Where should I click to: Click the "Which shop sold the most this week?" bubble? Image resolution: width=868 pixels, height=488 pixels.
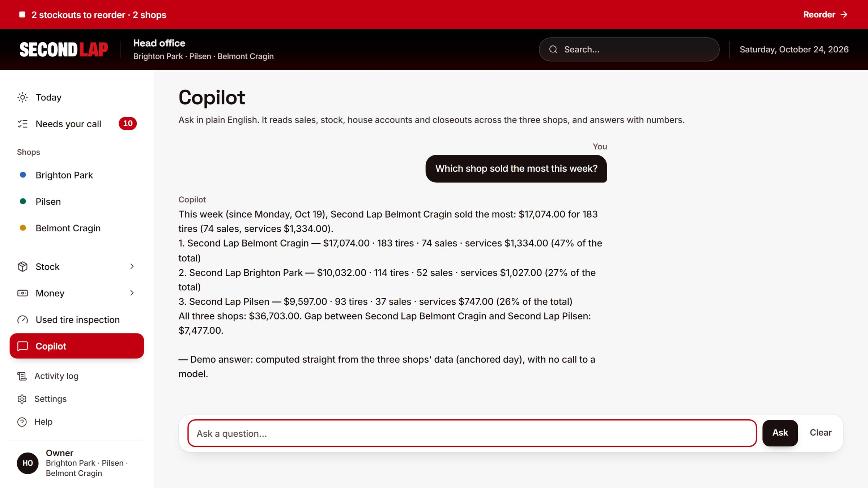(516, 169)
